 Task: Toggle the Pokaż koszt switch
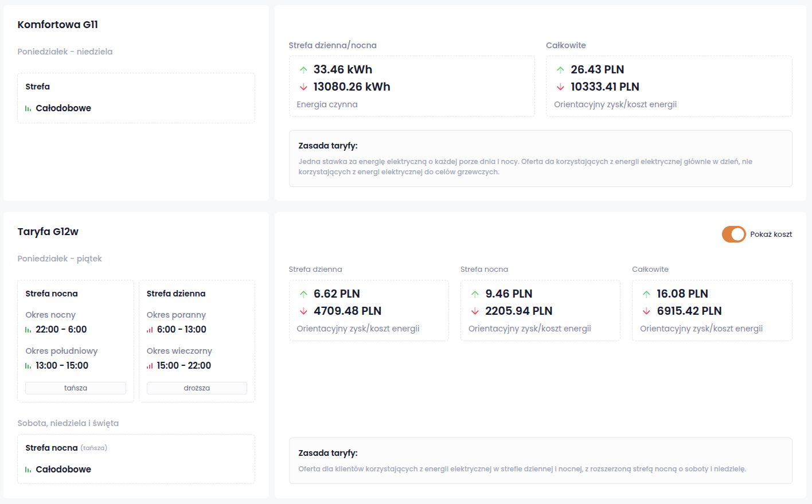coord(733,234)
